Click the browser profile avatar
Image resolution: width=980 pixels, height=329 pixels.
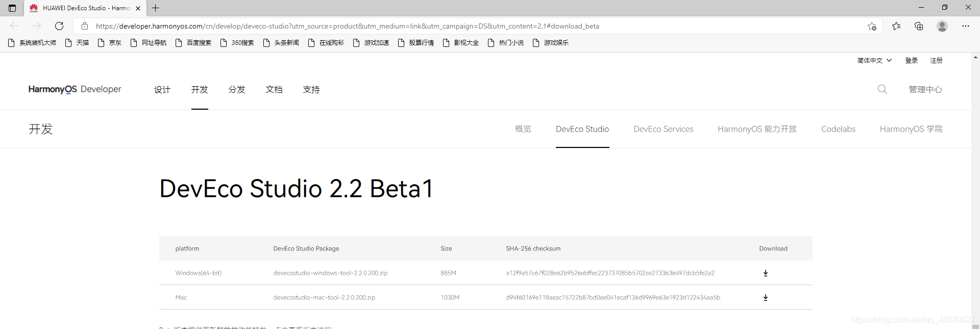click(942, 26)
